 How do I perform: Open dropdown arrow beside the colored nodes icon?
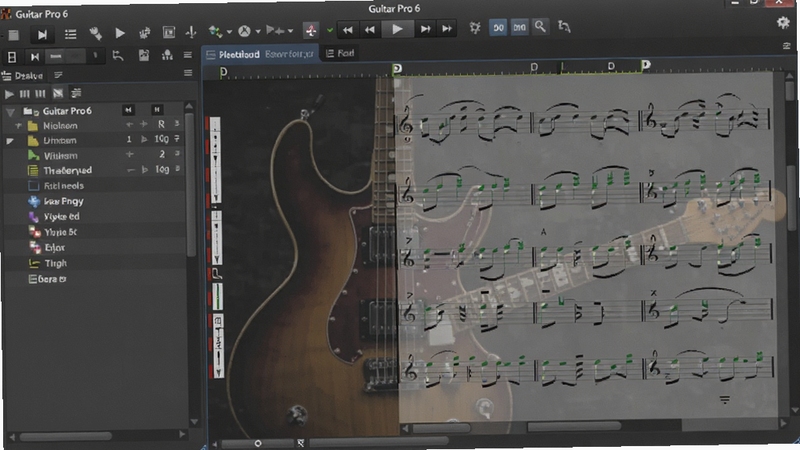[229, 32]
